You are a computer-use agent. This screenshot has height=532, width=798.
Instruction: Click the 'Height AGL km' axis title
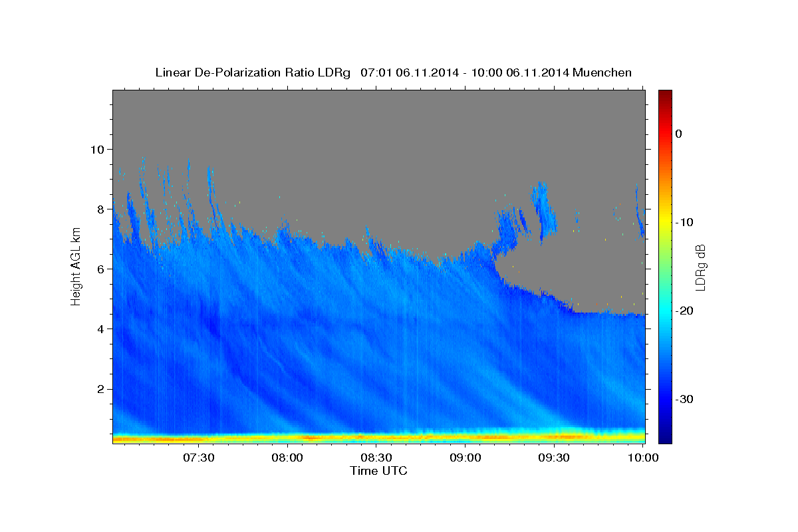coord(76,267)
